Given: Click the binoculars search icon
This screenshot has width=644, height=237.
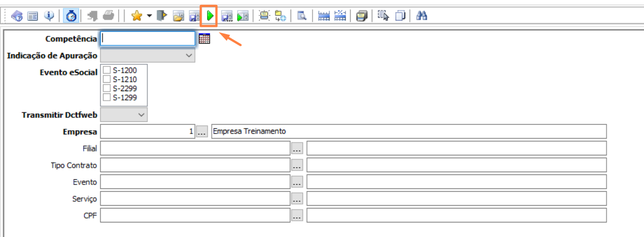Looking at the screenshot, I should click(422, 16).
